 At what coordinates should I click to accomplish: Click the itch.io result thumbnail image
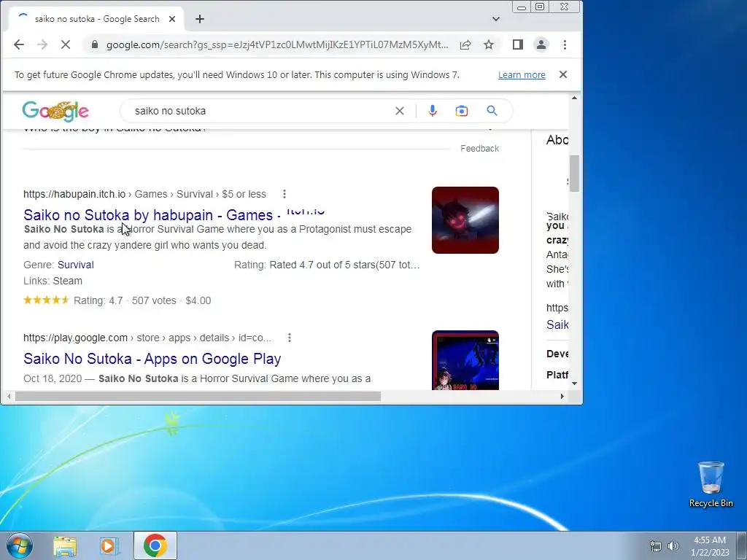coord(465,220)
